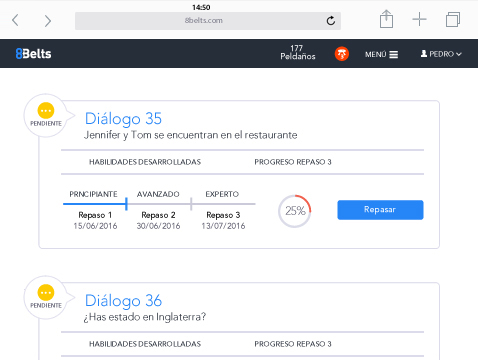Click the 8belts.com address bar
The height and width of the screenshot is (360, 478).
point(208,21)
